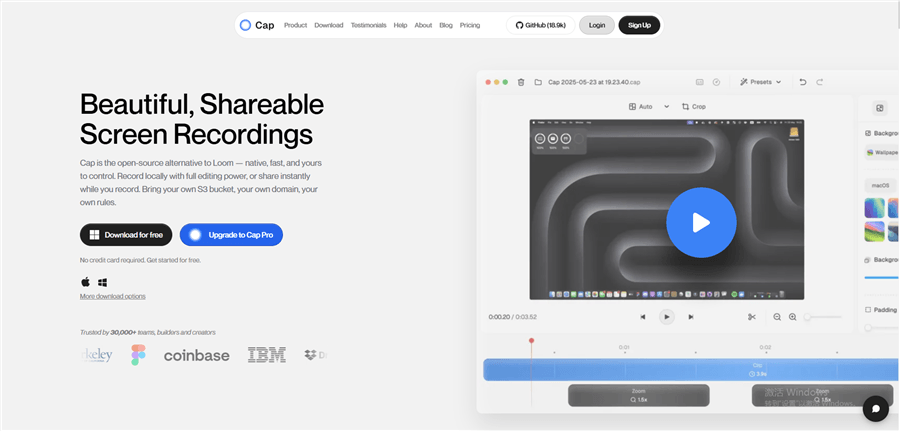Click the skip to next button

click(691, 317)
